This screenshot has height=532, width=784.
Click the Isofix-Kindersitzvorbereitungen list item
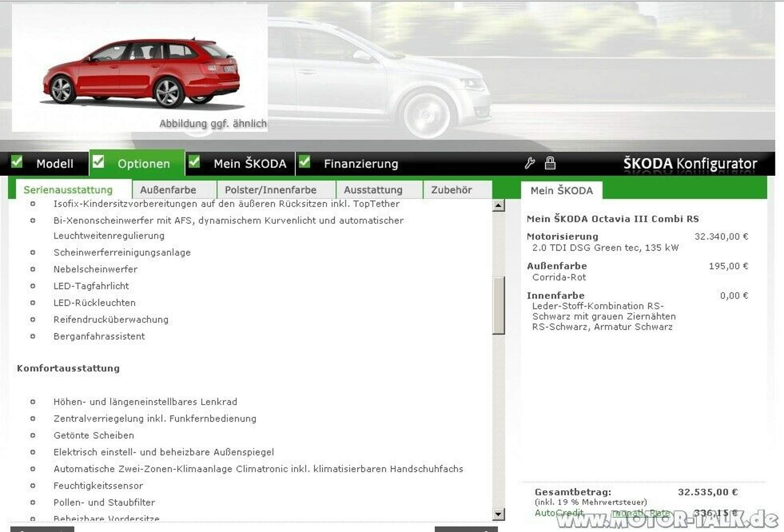click(x=226, y=204)
